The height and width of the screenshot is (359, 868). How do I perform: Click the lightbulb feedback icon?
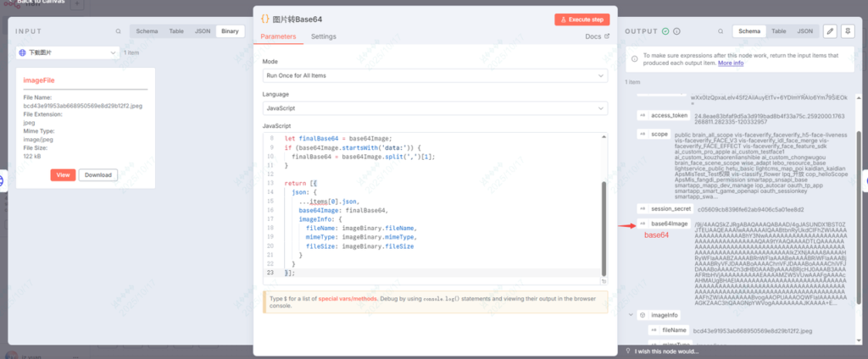pyautogui.click(x=626, y=351)
